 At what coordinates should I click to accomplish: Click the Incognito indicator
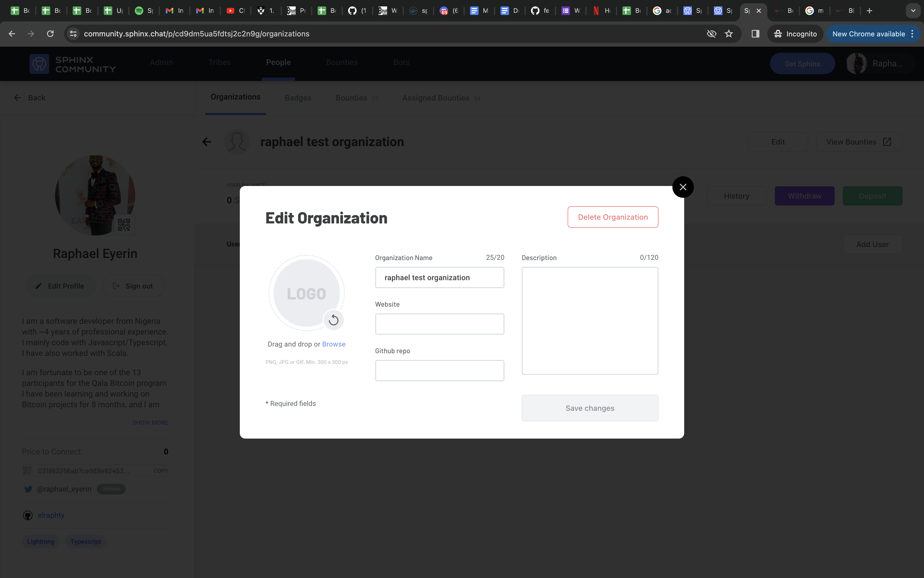point(795,34)
